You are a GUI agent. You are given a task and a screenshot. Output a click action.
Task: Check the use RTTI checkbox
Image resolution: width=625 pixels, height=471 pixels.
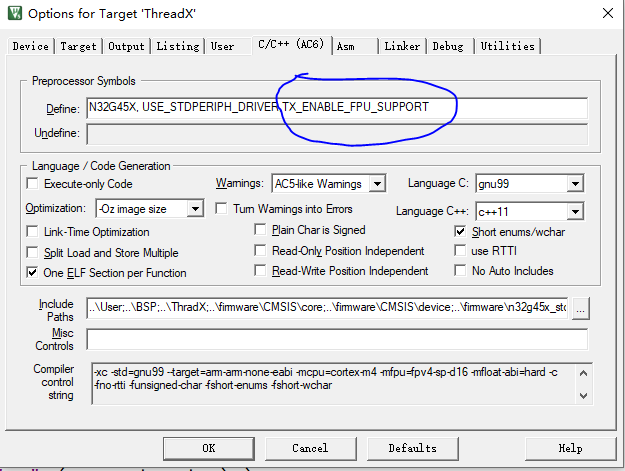460,251
